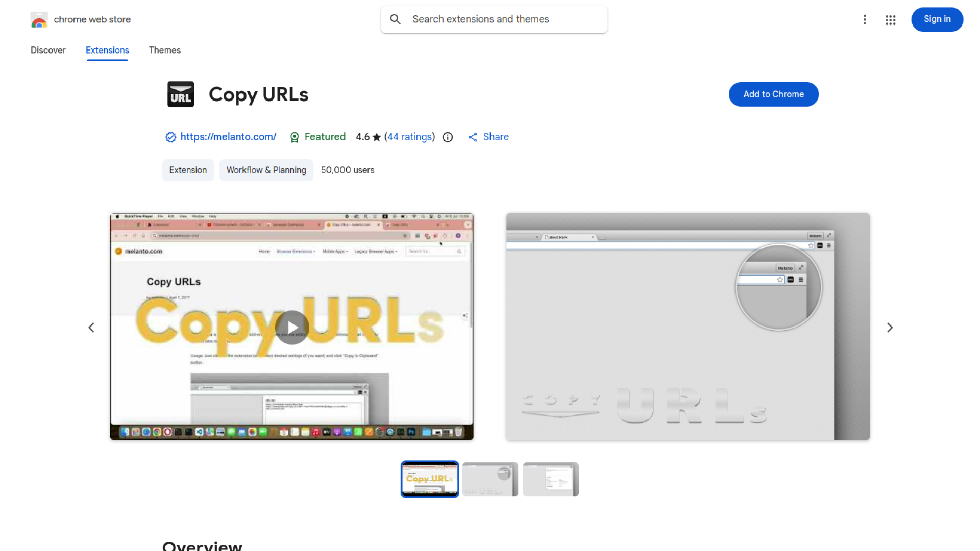Advance carousel with the right arrow
Screen dimensions: 980x551
pos(890,327)
